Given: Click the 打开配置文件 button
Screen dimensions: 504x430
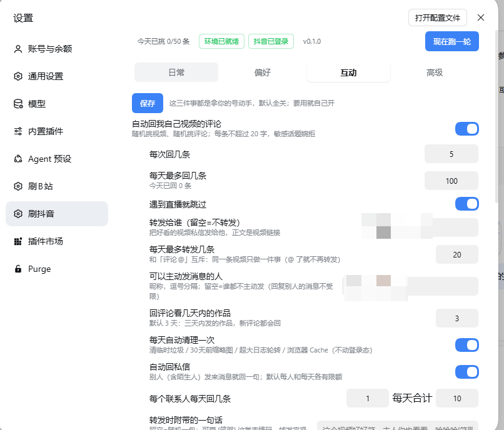Looking at the screenshot, I should [x=438, y=17].
